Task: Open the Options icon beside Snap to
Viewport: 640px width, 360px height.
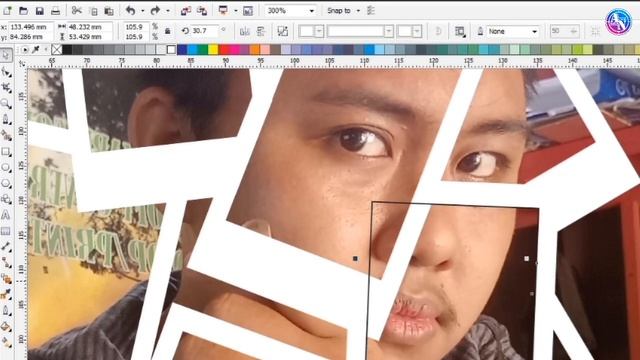Action: (371, 11)
